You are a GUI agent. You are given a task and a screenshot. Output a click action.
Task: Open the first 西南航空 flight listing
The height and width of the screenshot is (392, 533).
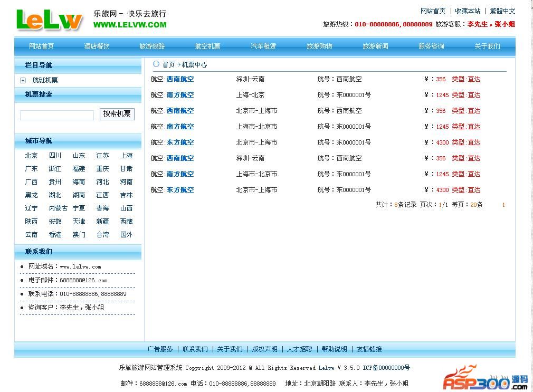point(180,79)
